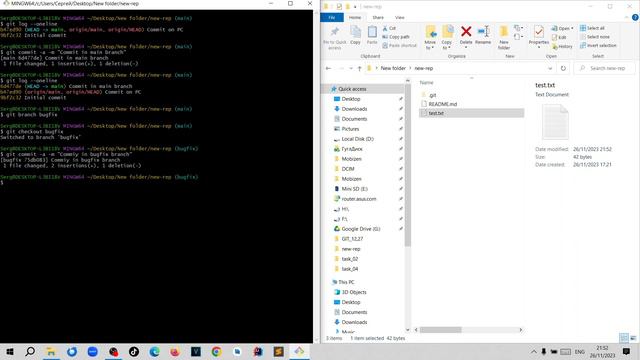The width and height of the screenshot is (640, 360).
Task: Select the test.txt file
Action: (x=471, y=113)
